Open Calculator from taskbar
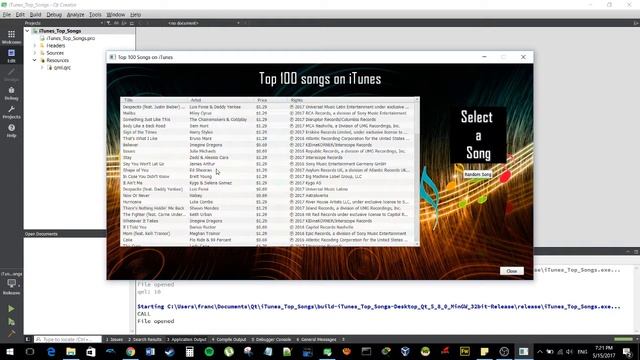This screenshot has width=640, height=360. point(189,351)
